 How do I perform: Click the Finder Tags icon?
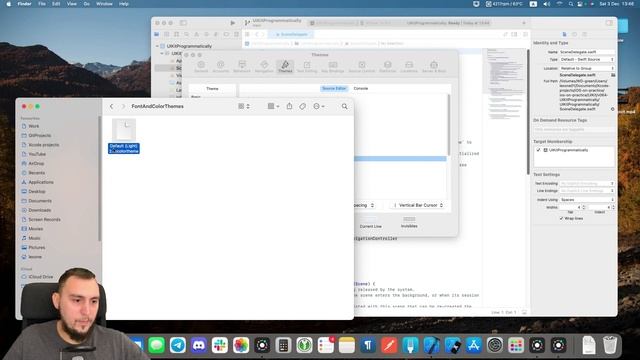[302, 106]
